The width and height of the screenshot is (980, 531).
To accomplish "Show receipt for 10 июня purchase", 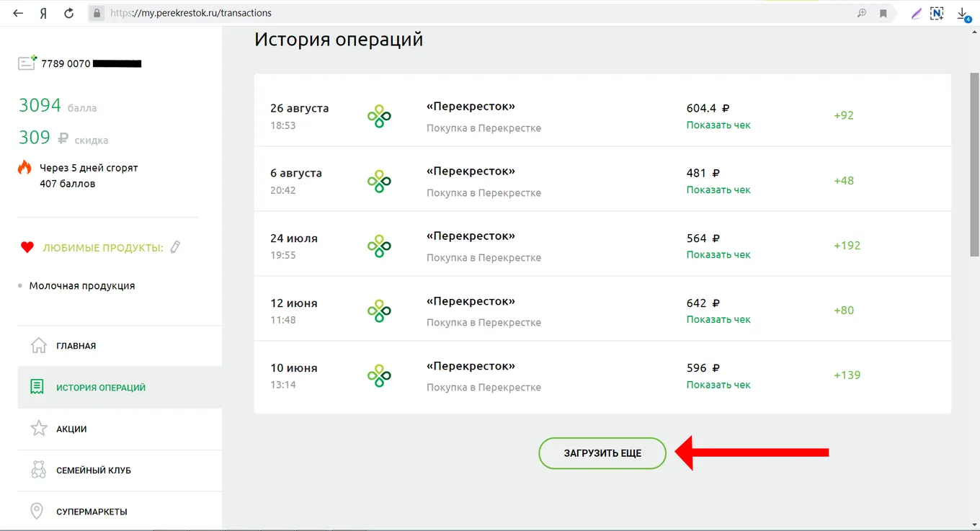I will (x=718, y=384).
